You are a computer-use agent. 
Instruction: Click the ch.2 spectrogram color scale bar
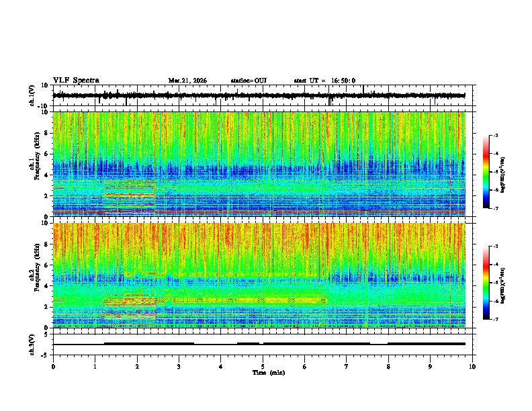tap(486, 283)
